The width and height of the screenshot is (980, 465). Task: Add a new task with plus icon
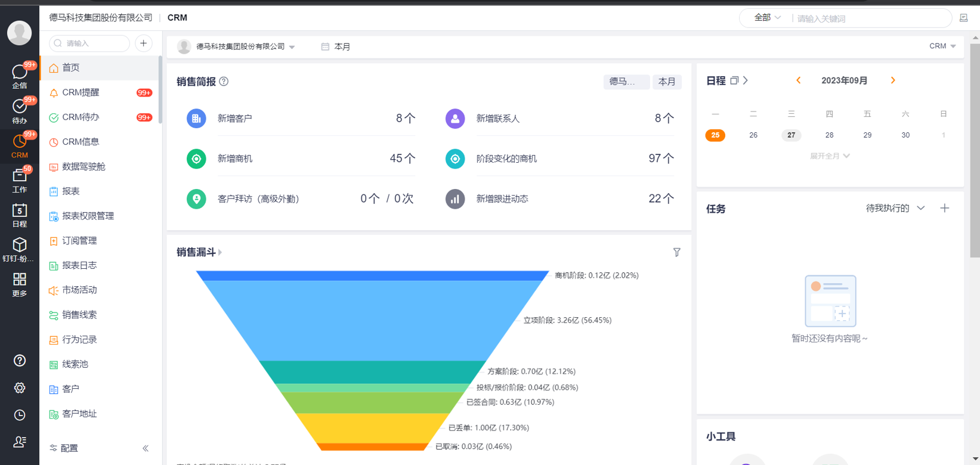(944, 208)
